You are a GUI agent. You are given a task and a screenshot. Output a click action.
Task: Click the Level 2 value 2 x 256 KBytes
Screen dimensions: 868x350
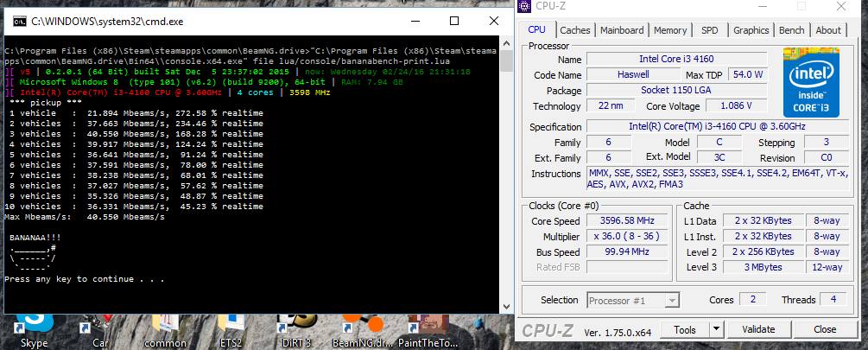763,252
